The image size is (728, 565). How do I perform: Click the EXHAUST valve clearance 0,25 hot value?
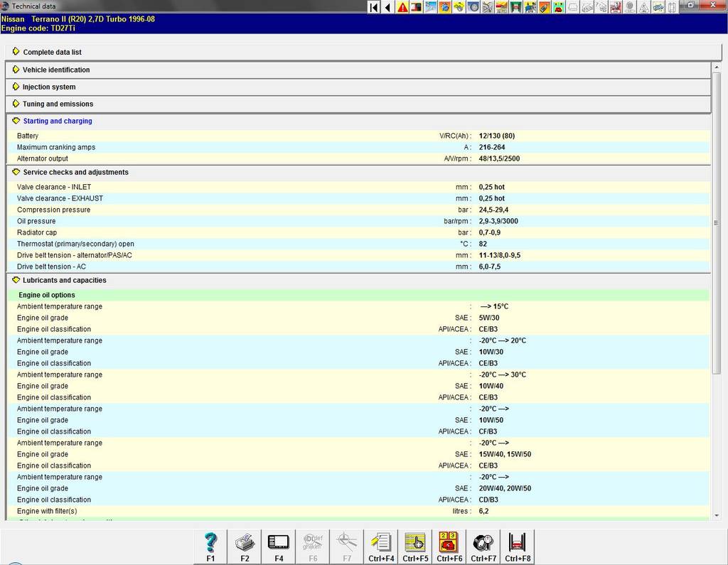pos(492,198)
